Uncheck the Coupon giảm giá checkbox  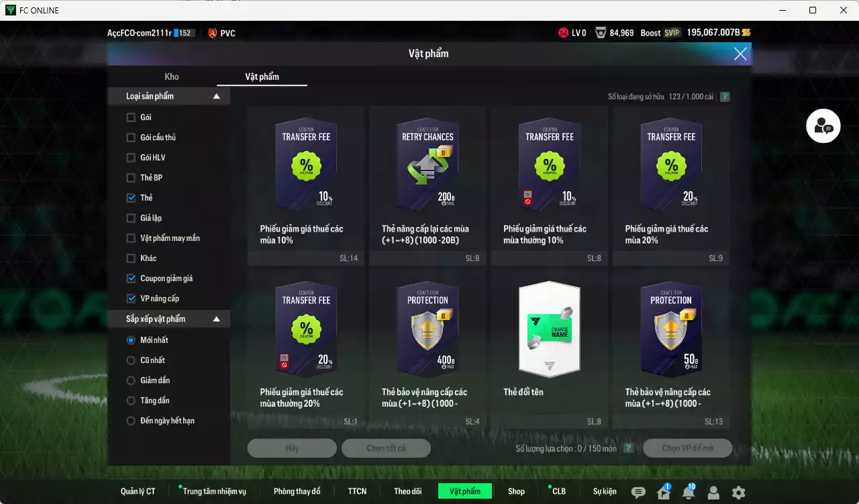point(131,279)
